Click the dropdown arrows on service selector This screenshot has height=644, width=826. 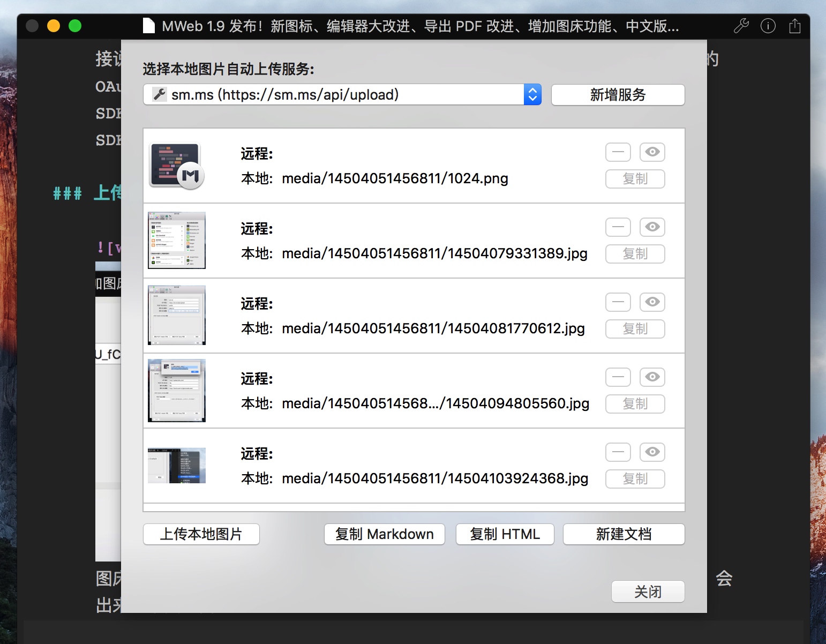(532, 95)
